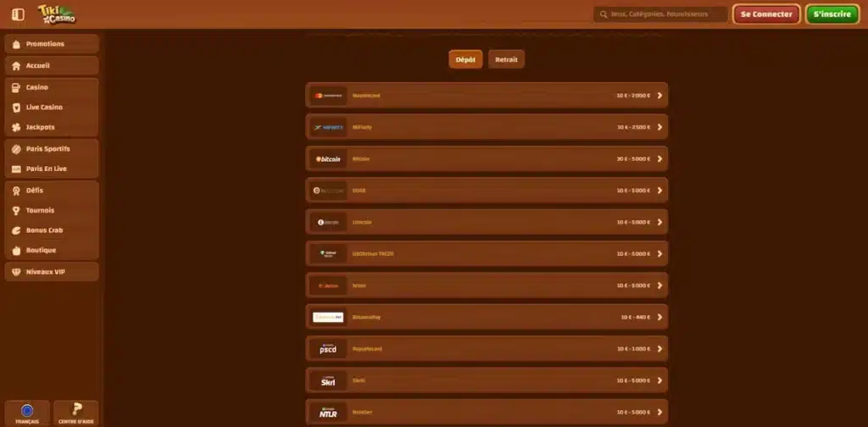Expand the Jeton row chevron
The width and height of the screenshot is (868, 427).
point(659,286)
